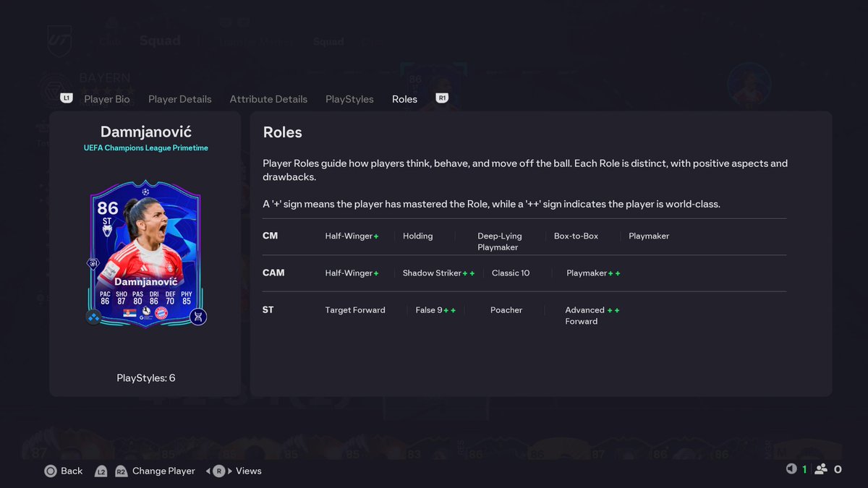Click the ST position row label
Screen dimensions: 868x488
(x=268, y=309)
